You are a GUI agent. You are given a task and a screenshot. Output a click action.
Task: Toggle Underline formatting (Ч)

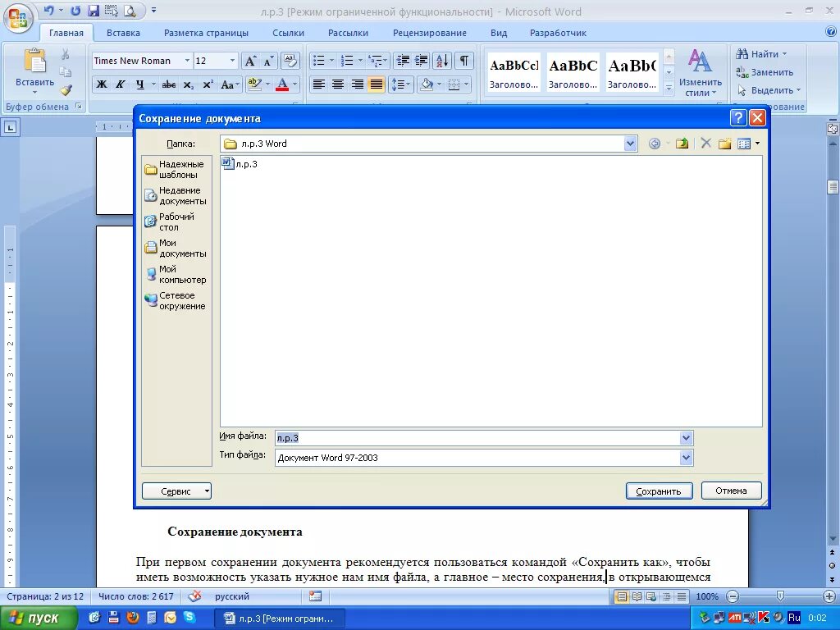(x=139, y=84)
